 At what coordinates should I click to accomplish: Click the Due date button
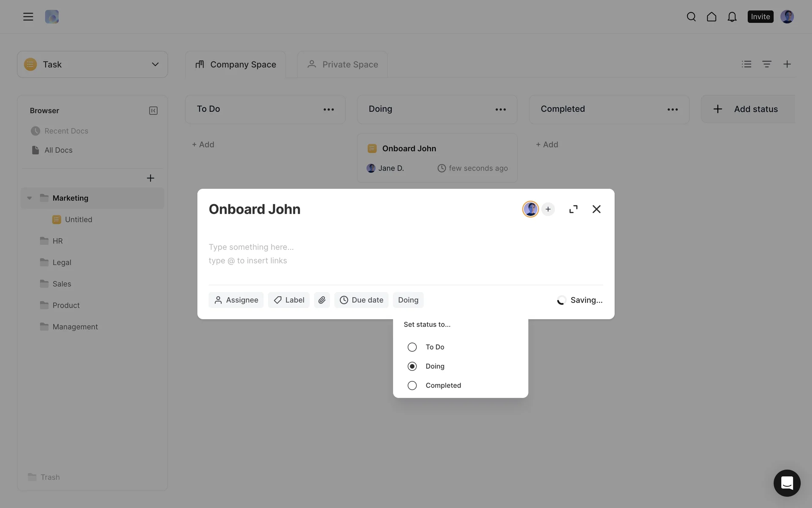tap(361, 300)
